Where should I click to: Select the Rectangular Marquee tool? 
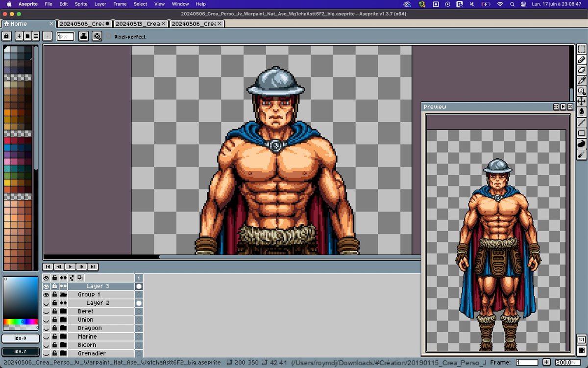[x=582, y=49]
